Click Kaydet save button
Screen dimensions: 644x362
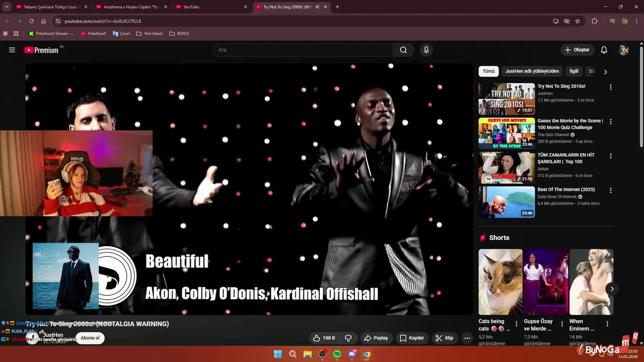[x=412, y=338]
